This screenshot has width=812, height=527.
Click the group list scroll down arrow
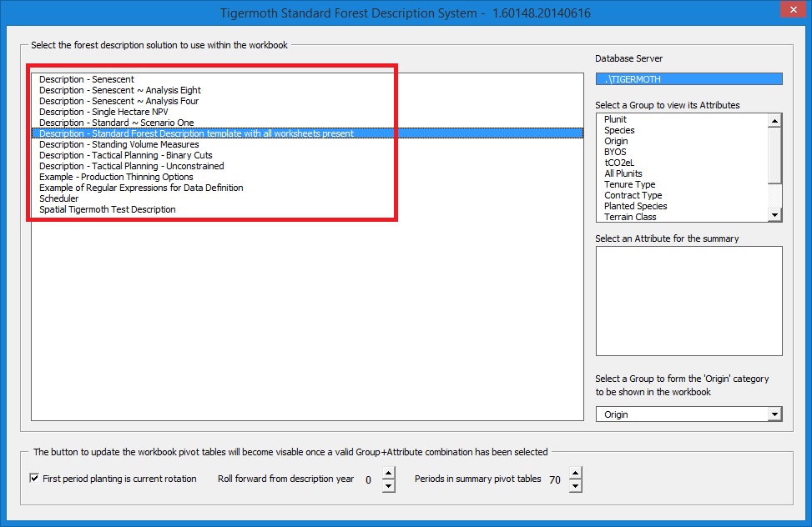coord(774,215)
